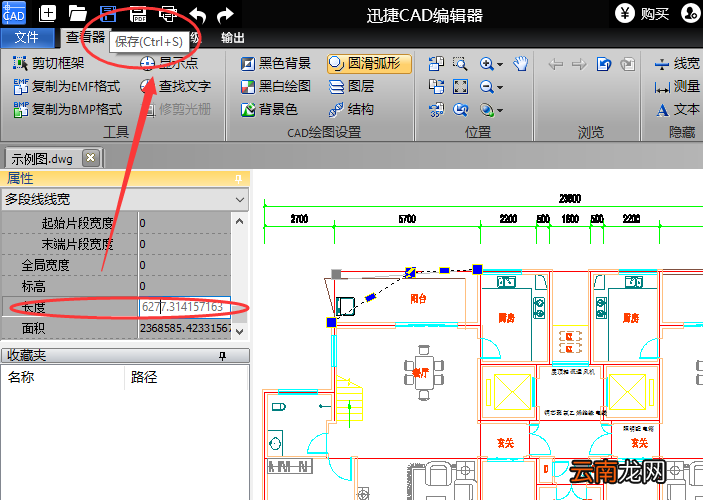Click 复制为BMP格式 button
Viewport: 703px width, 500px height.
click(68, 109)
